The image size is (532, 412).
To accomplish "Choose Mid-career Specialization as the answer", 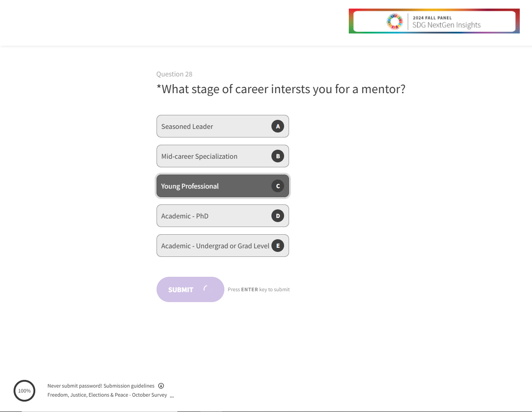I will (213, 156).
